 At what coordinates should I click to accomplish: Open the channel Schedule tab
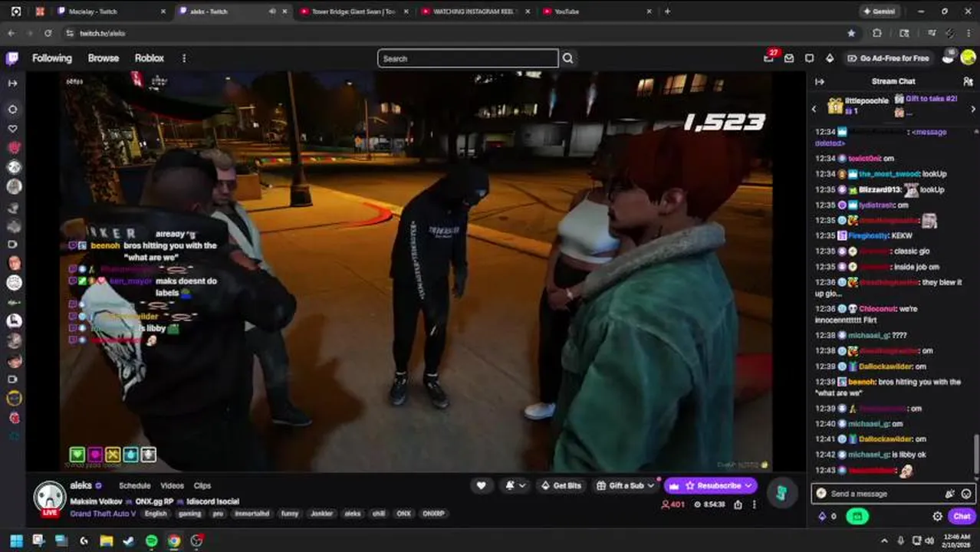point(134,486)
